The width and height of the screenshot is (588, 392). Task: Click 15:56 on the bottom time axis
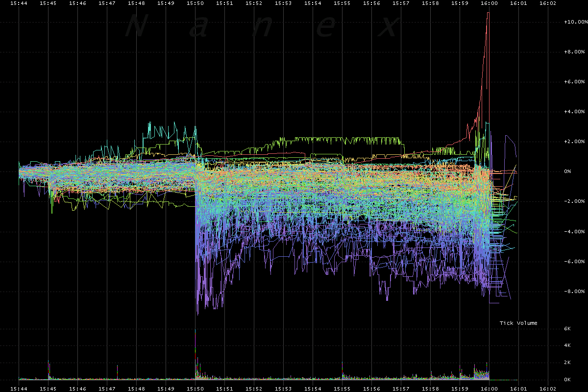click(x=371, y=389)
